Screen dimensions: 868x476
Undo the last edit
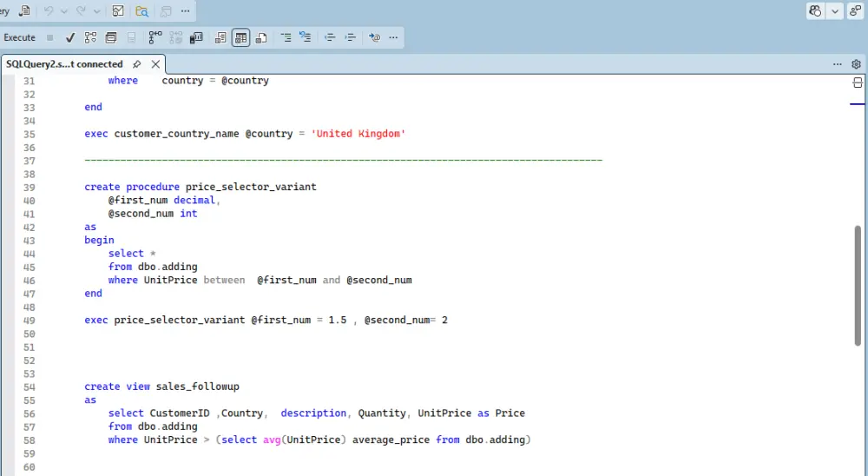pyautogui.click(x=49, y=10)
